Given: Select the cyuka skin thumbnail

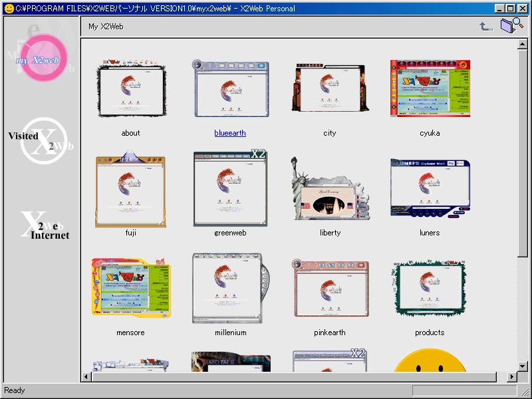Looking at the screenshot, I should 430,88.
